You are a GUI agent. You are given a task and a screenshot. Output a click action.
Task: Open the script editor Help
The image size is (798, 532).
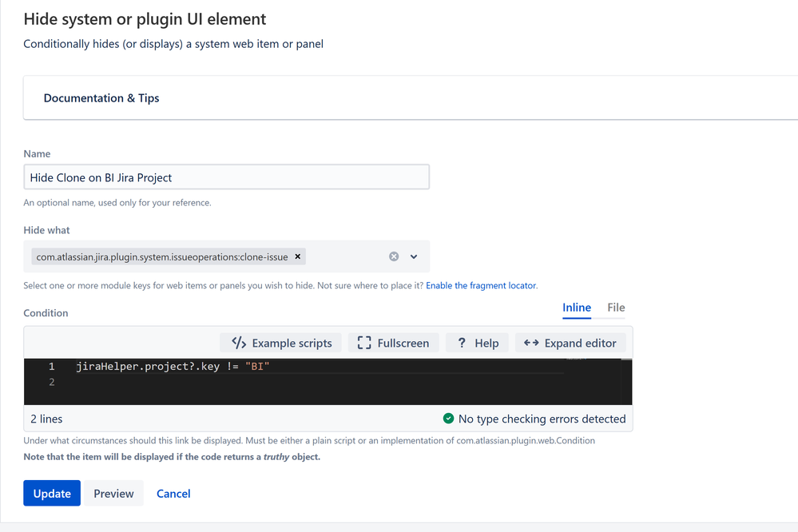[x=478, y=343]
